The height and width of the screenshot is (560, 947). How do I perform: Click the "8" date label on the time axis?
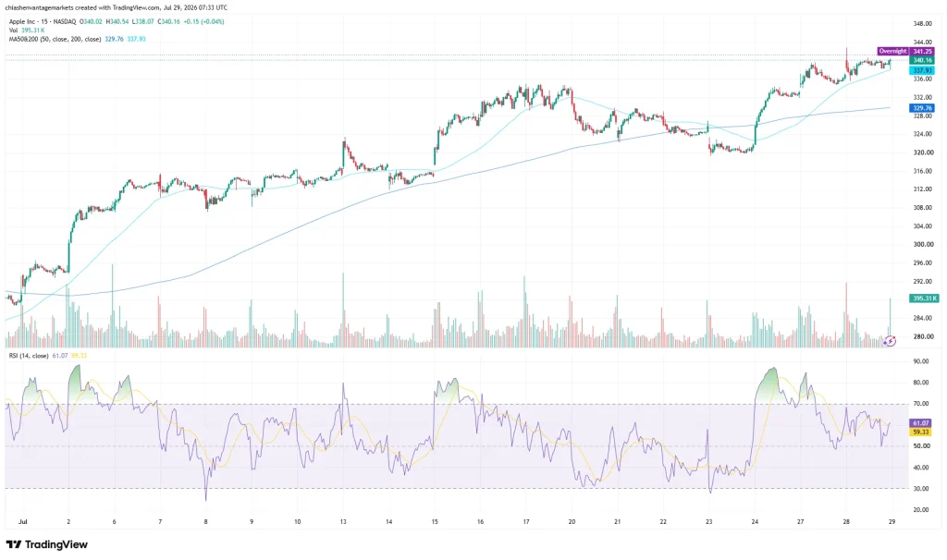click(206, 521)
